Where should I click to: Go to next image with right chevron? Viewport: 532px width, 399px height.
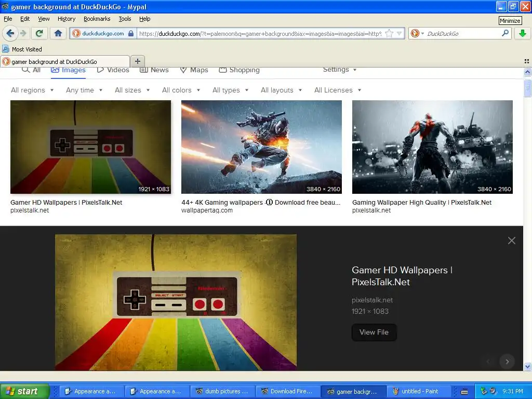[507, 362]
